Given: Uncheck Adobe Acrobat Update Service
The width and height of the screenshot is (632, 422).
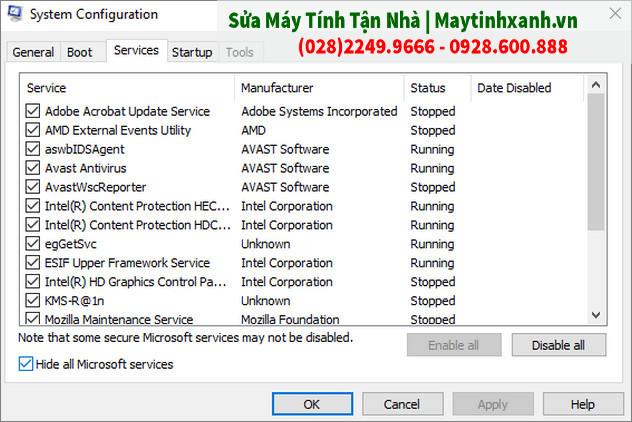Looking at the screenshot, I should (33, 111).
